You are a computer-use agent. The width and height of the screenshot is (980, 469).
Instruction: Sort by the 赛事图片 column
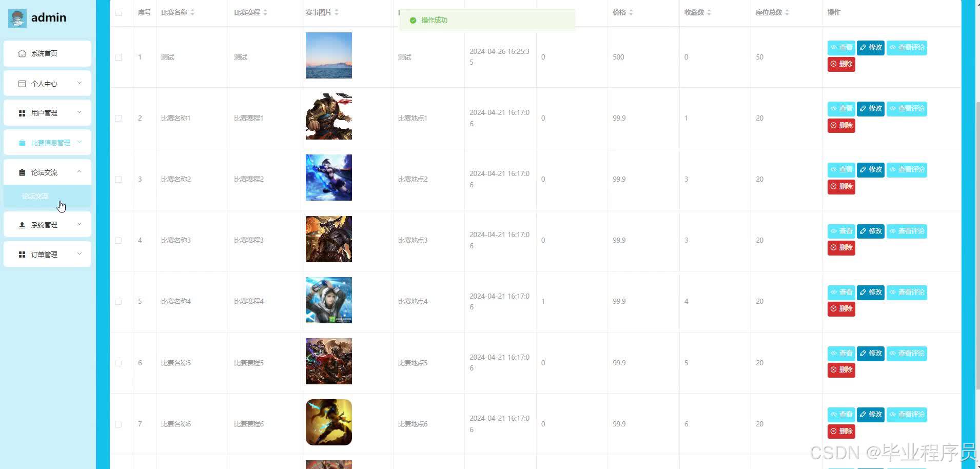tap(337, 12)
